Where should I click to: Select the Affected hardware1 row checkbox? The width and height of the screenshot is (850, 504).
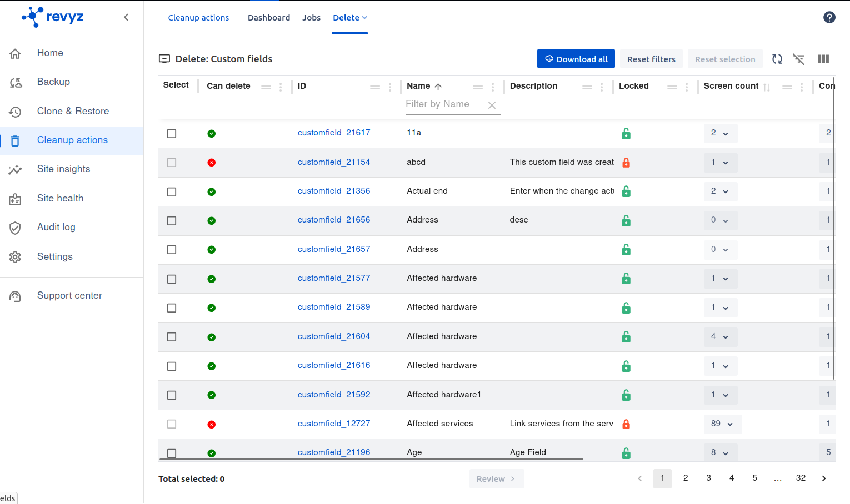(x=172, y=395)
